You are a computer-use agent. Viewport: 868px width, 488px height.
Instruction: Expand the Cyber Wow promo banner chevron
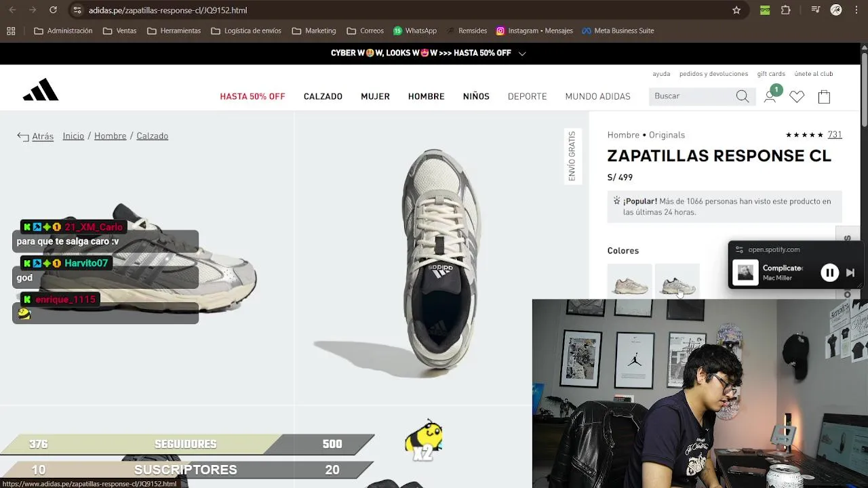(522, 53)
